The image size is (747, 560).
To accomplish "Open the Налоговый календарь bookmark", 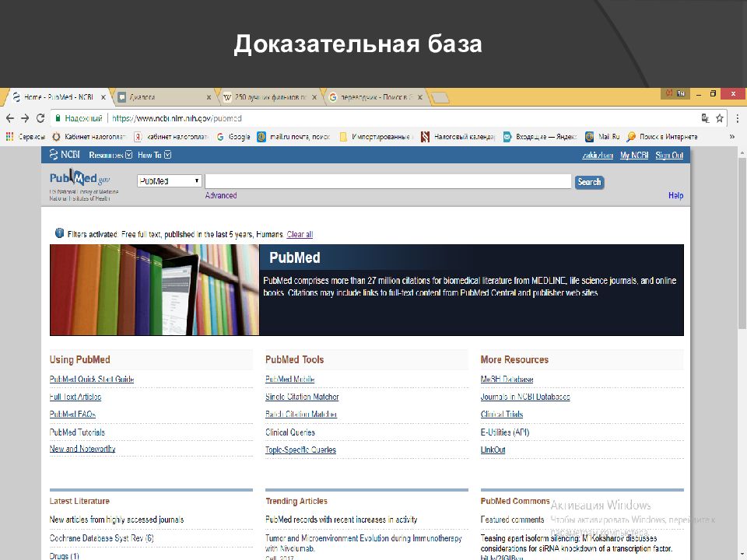I will point(458,137).
